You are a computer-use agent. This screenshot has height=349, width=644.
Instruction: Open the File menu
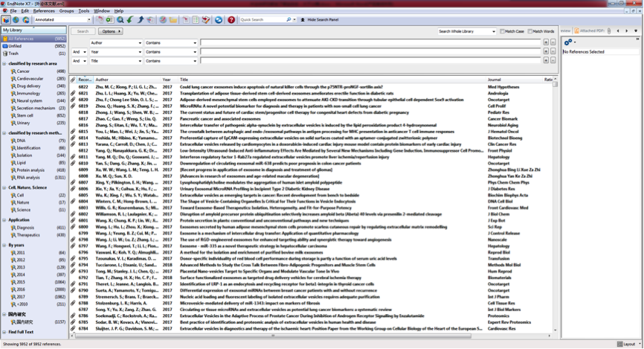click(x=13, y=11)
